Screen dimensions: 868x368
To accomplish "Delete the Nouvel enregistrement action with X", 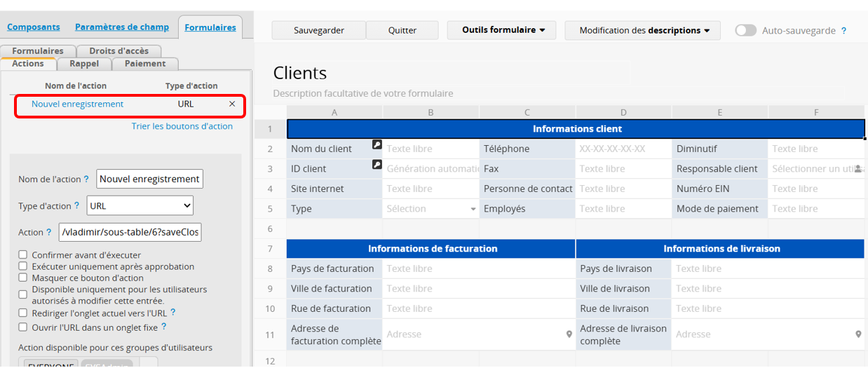I will tap(232, 104).
